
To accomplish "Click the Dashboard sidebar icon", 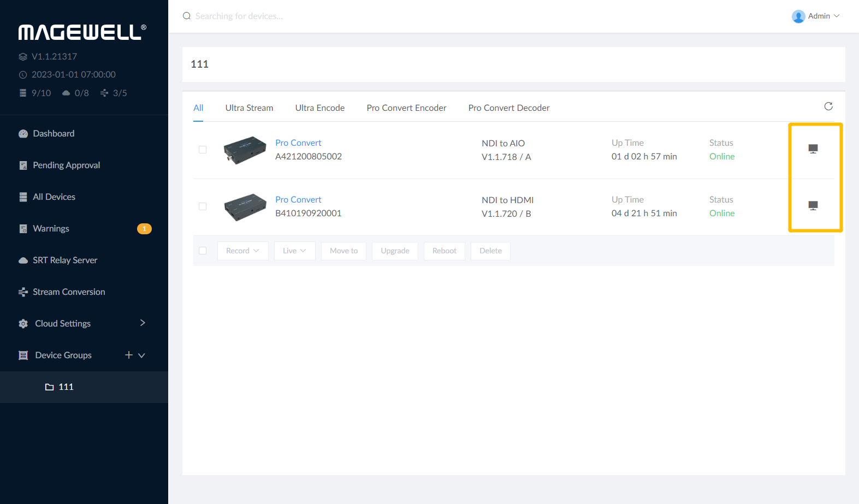I will point(23,134).
